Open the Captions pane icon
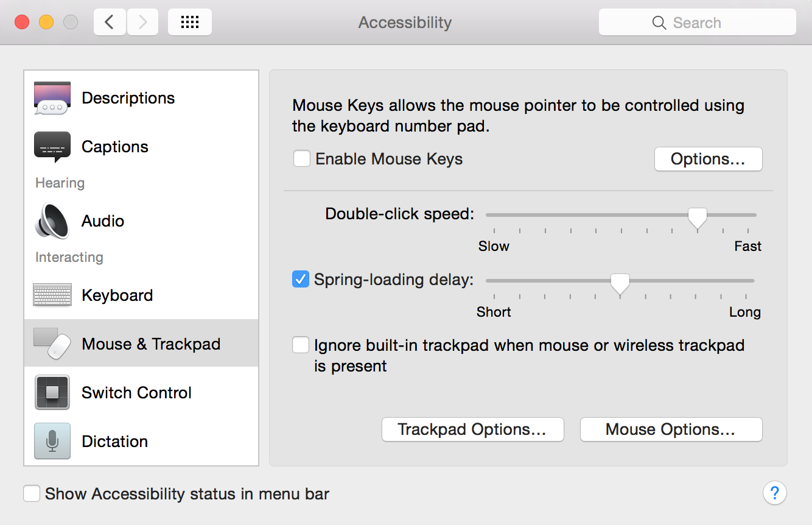The height and width of the screenshot is (525, 812). (52, 147)
